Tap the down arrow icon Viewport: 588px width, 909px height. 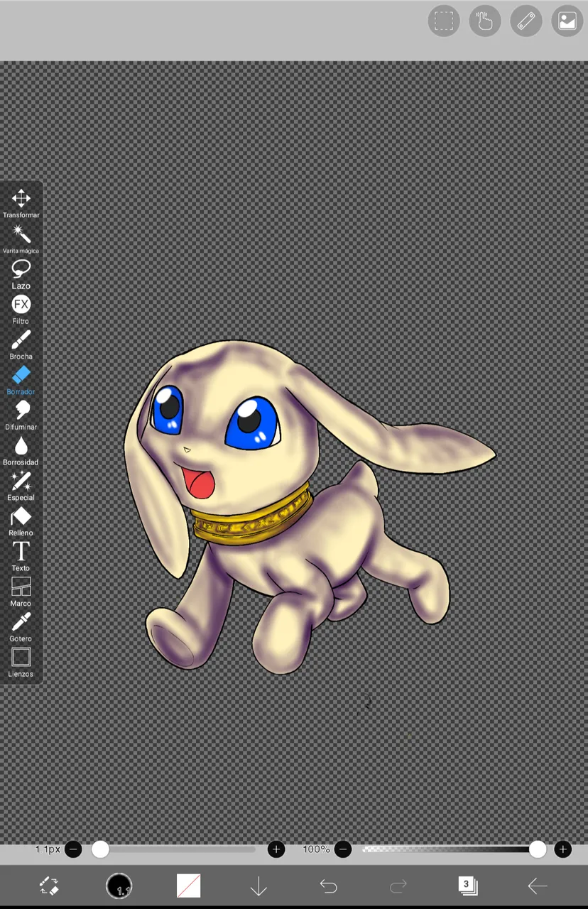click(x=258, y=886)
